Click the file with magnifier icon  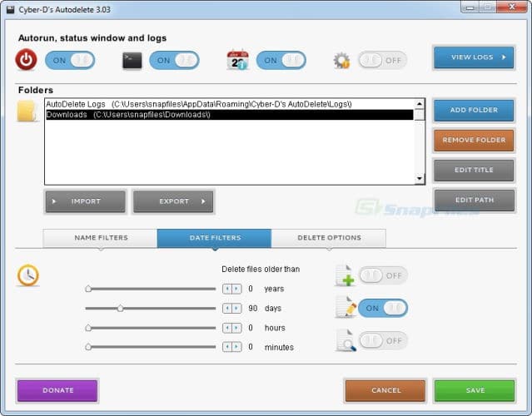coord(345,339)
